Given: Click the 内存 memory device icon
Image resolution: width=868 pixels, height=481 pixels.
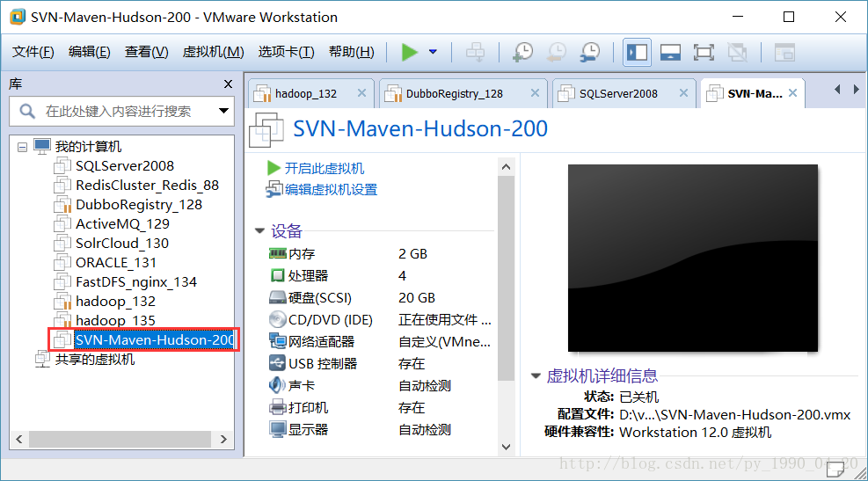Looking at the screenshot, I should [277, 253].
